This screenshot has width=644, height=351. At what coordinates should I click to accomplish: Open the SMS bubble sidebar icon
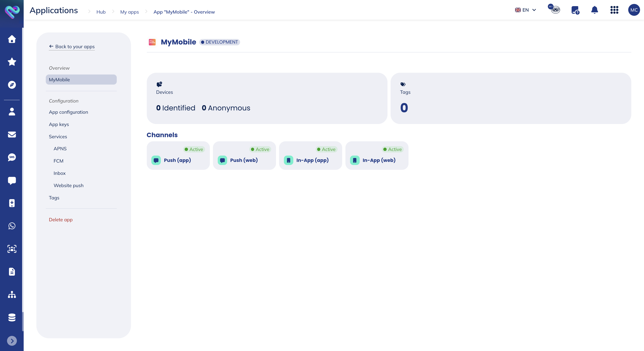click(12, 157)
